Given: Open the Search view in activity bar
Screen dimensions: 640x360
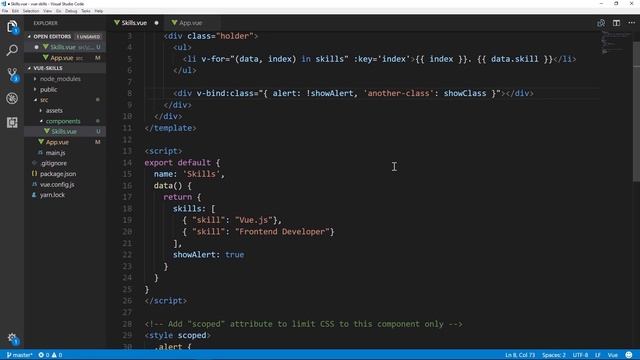Looking at the screenshot, I should point(12,51).
